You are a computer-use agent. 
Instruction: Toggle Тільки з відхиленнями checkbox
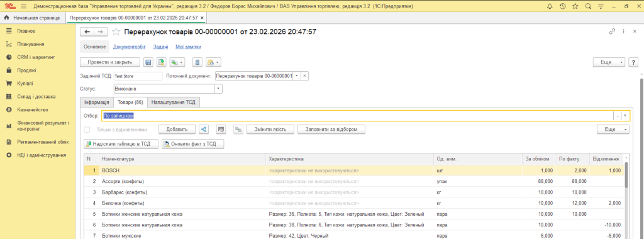87,130
